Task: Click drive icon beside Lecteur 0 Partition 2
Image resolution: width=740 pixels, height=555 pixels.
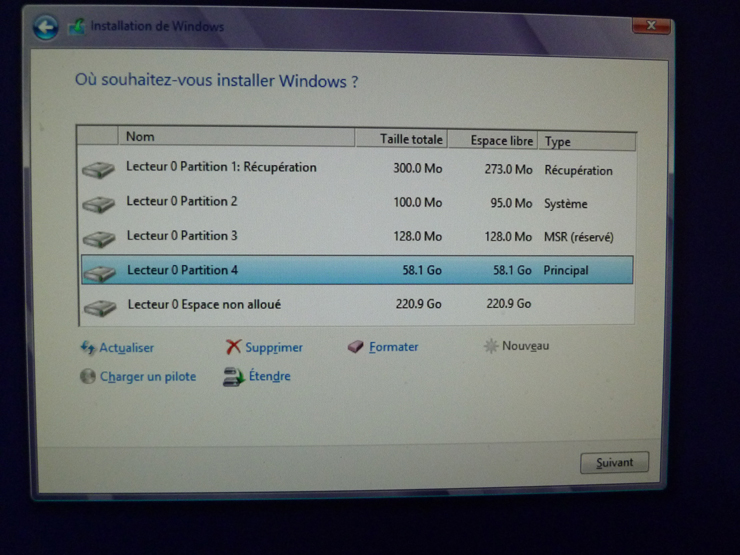Action: pyautogui.click(x=98, y=204)
